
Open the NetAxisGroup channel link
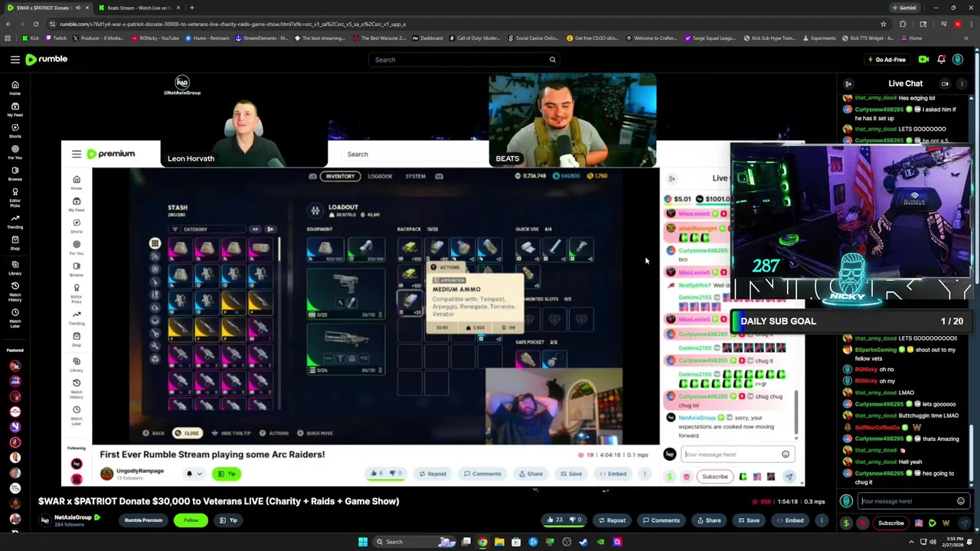[x=73, y=517]
